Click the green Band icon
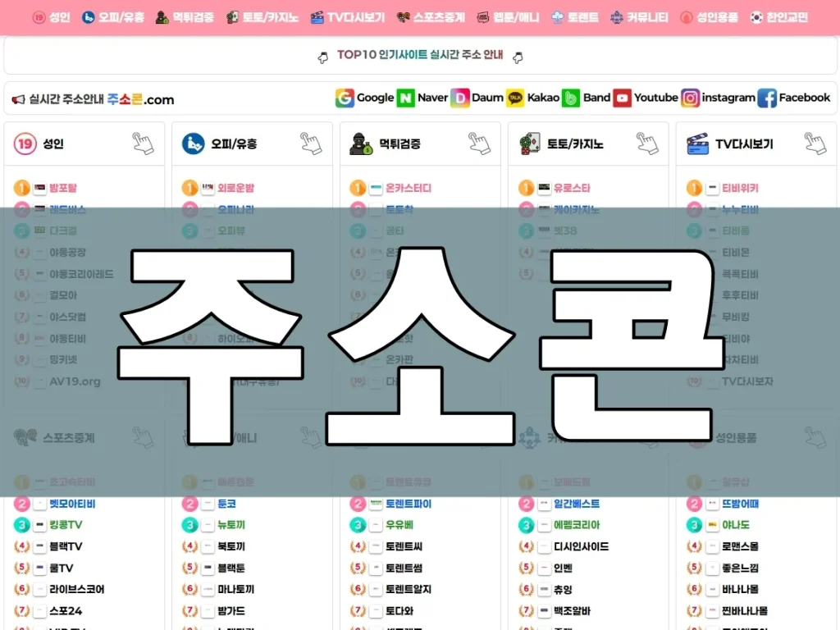This screenshot has height=630, width=840. coord(572,98)
